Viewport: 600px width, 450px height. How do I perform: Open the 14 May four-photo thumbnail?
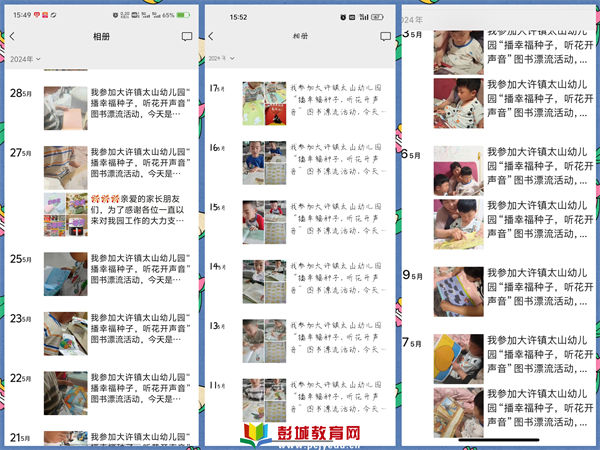point(264,282)
